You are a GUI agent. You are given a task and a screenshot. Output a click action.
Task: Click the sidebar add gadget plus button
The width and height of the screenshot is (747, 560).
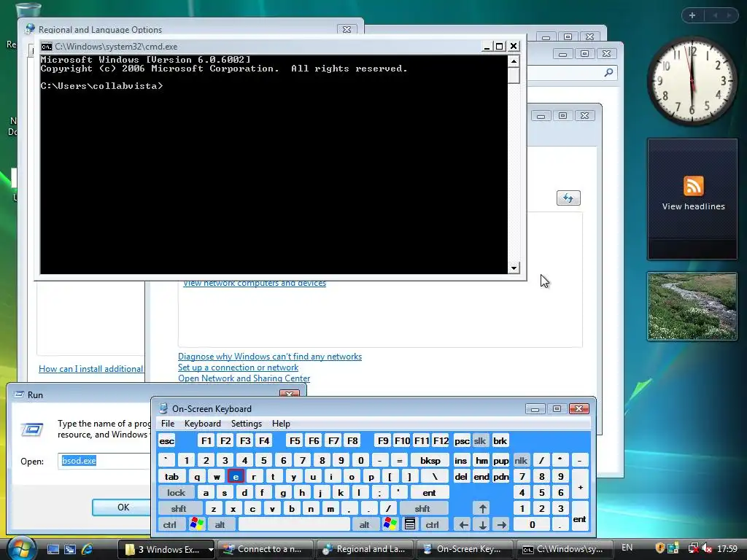click(x=692, y=15)
